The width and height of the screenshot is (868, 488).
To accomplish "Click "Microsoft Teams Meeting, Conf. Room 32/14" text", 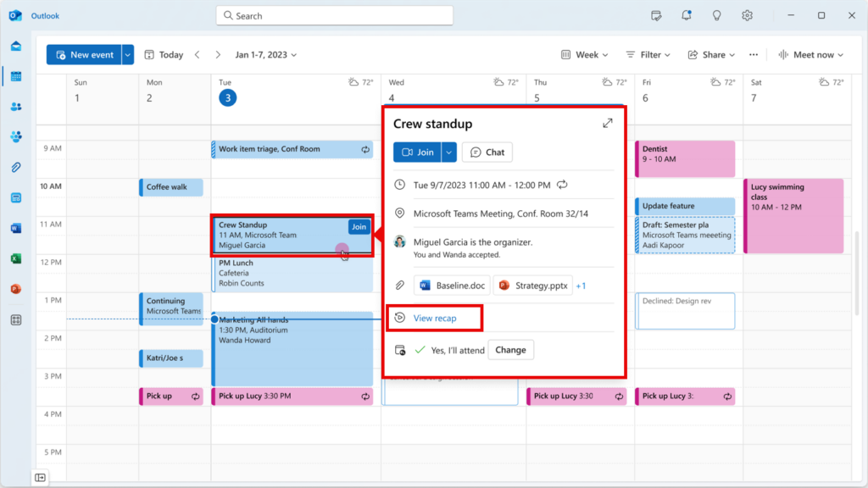I will pyautogui.click(x=501, y=213).
